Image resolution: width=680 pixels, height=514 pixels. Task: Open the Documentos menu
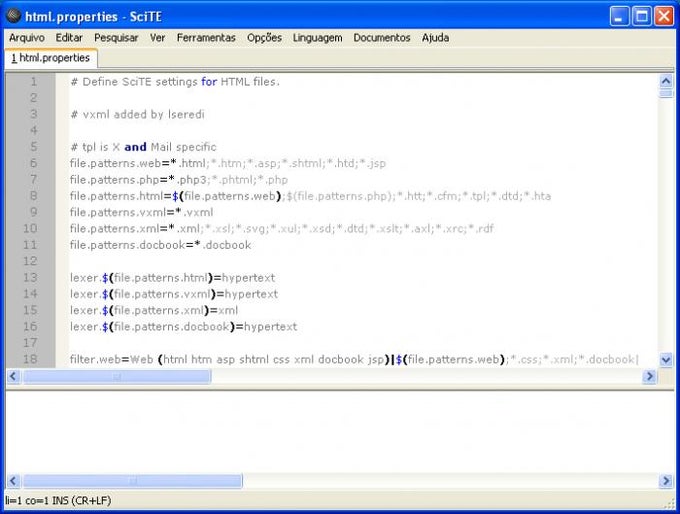pos(382,38)
